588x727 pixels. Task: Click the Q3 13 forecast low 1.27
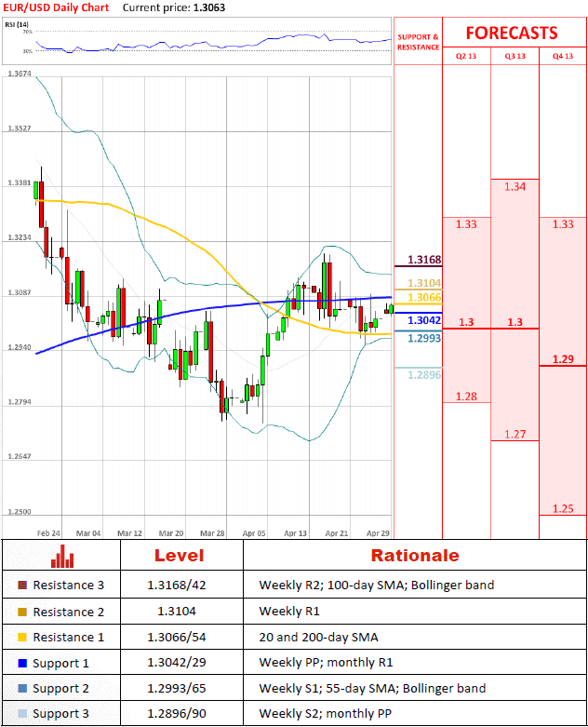click(514, 435)
